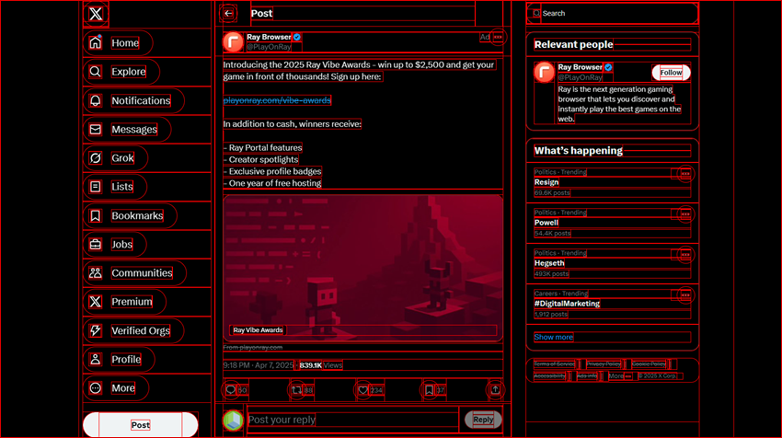782x438 pixels.
Task: Click Ray Browser's avatar on the post
Action: click(x=233, y=42)
